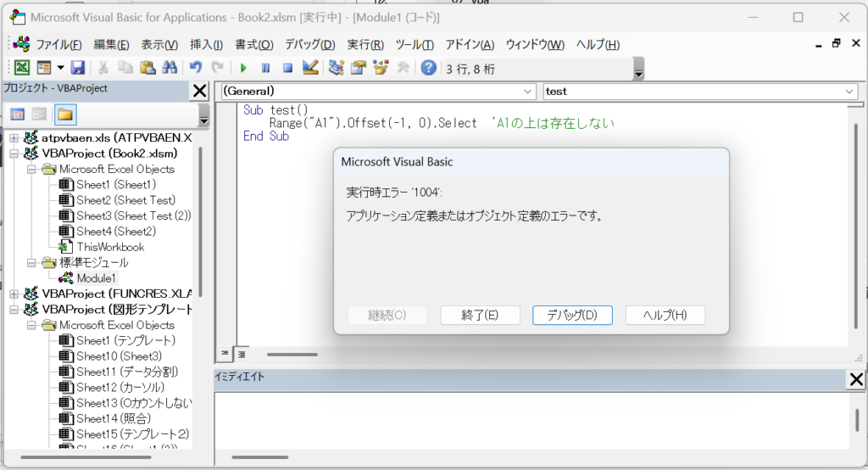The image size is (868, 470).
Task: Open the 表示(V) menu
Action: pos(159,45)
